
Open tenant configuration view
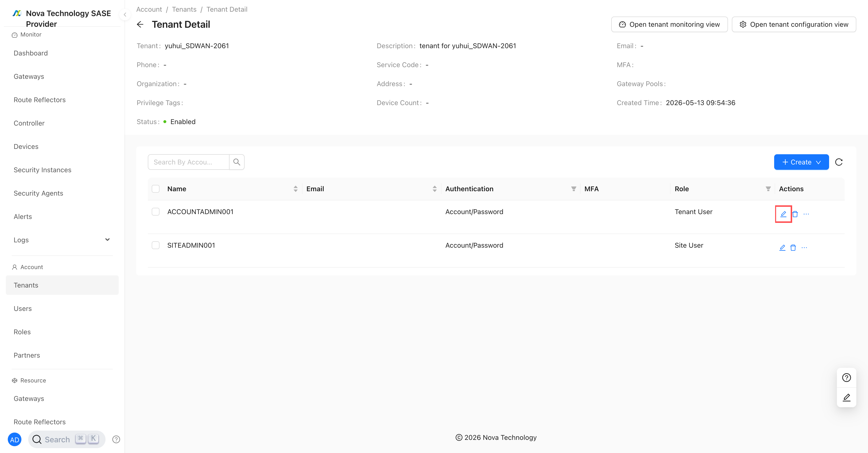(794, 24)
